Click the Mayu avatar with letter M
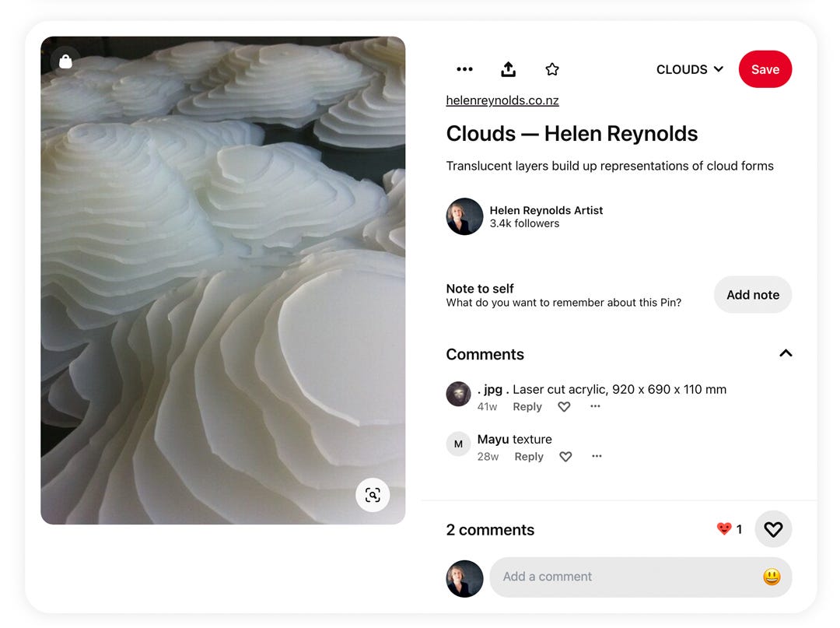 click(459, 444)
